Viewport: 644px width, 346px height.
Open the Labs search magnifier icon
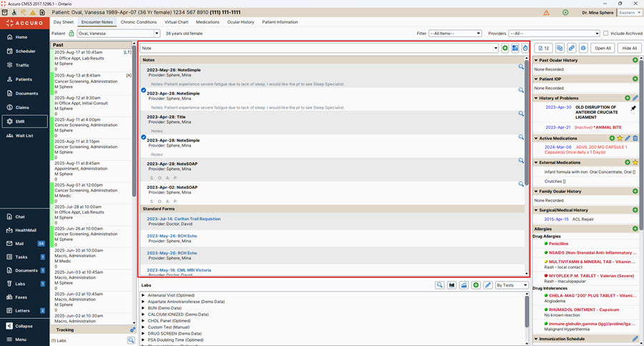pos(440,285)
